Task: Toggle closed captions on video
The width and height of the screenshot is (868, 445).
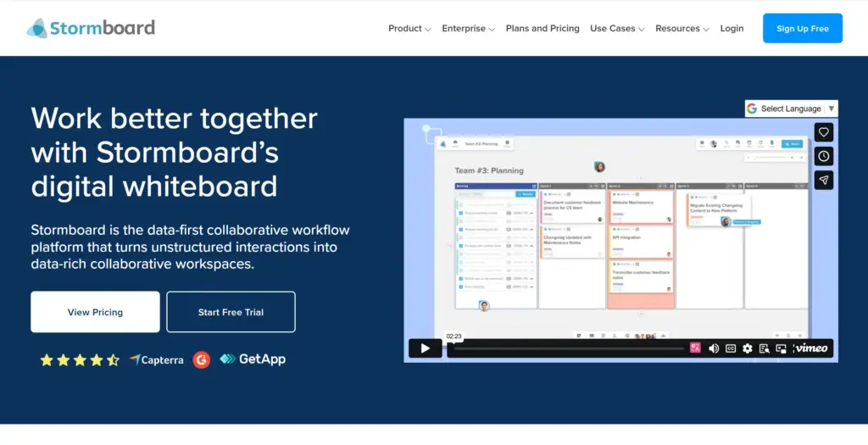Action: coord(730,348)
